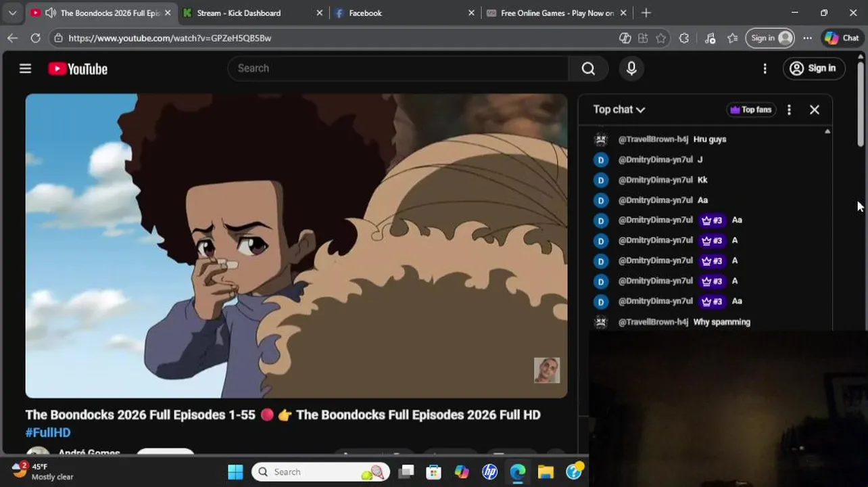This screenshot has width=868, height=487.
Task: Open the YouTube hamburger guide menu
Action: pyautogui.click(x=25, y=68)
